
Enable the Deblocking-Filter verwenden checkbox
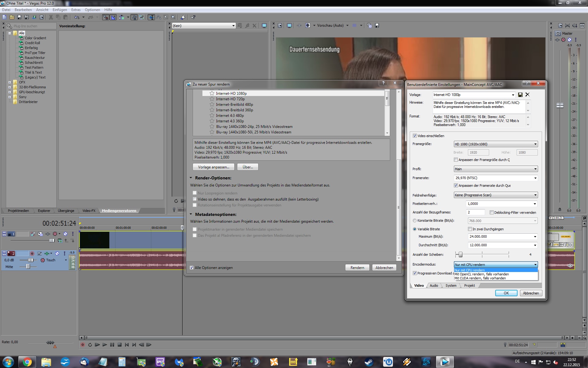(x=492, y=213)
